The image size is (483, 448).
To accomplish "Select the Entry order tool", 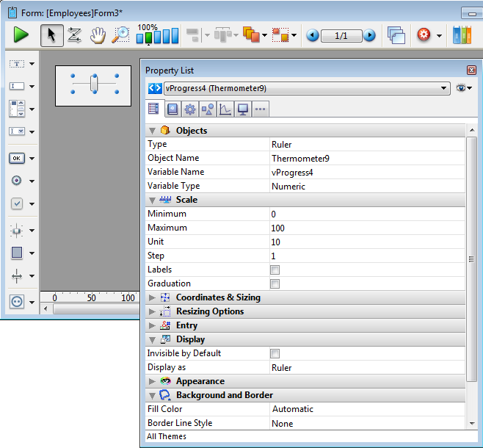I will pyautogui.click(x=74, y=35).
